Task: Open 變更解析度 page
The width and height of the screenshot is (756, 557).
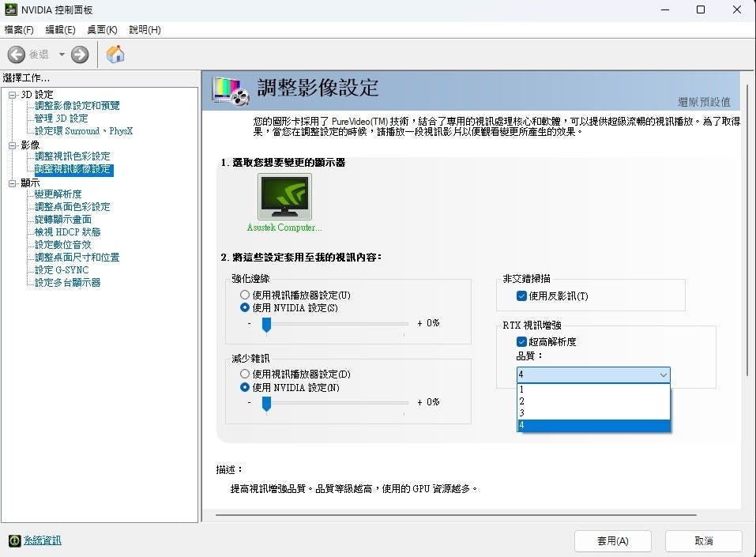Action: point(58,194)
